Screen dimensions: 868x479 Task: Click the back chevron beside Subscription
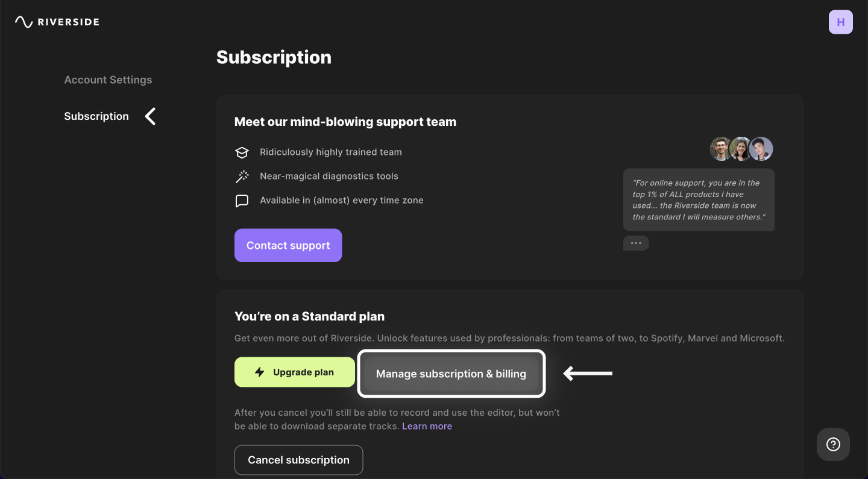click(151, 116)
